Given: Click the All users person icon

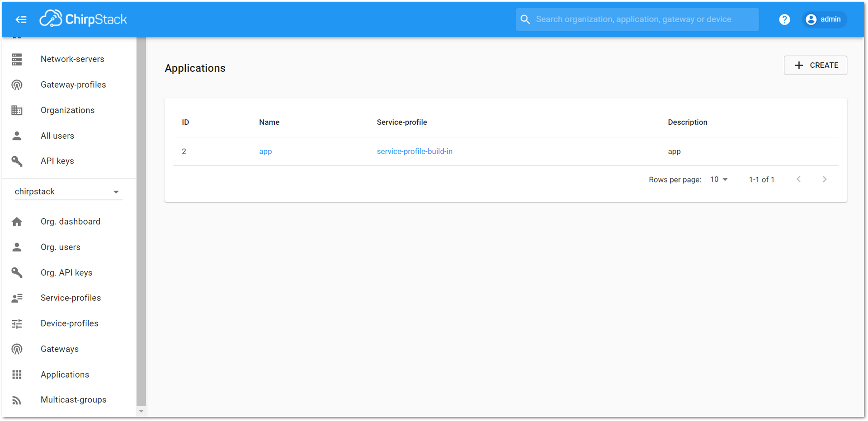Looking at the screenshot, I should point(17,136).
